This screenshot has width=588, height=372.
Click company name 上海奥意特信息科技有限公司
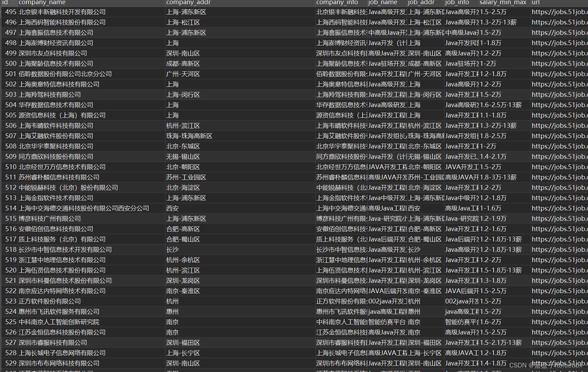(x=59, y=84)
